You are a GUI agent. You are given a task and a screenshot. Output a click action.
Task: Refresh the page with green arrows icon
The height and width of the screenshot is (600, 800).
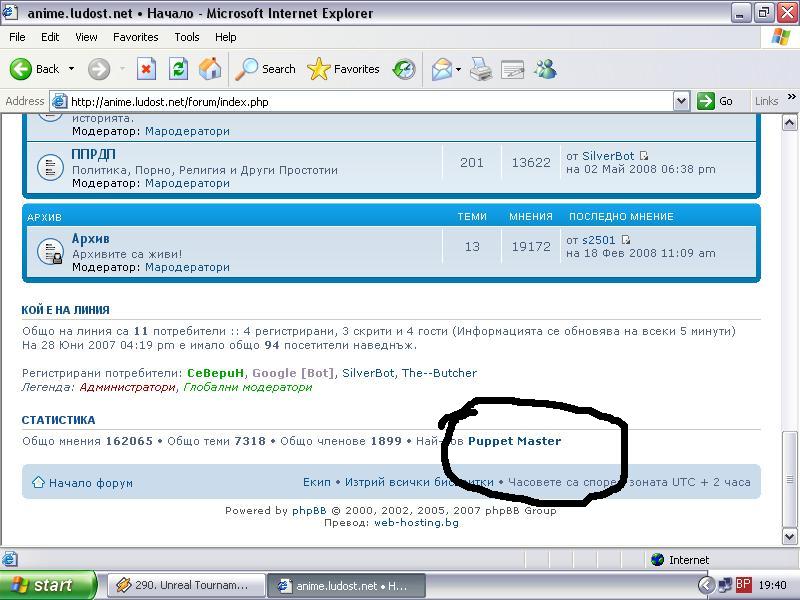[178, 69]
